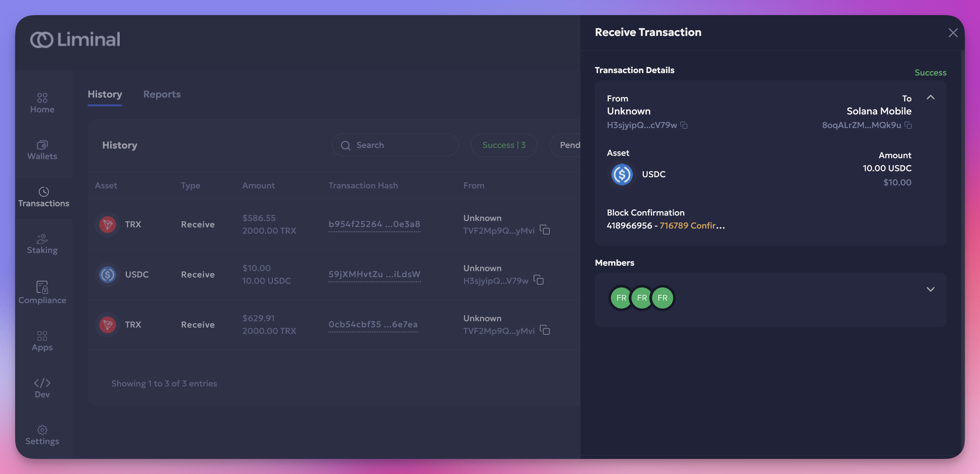
Task: Open the Apps sidebar item
Action: click(x=42, y=341)
